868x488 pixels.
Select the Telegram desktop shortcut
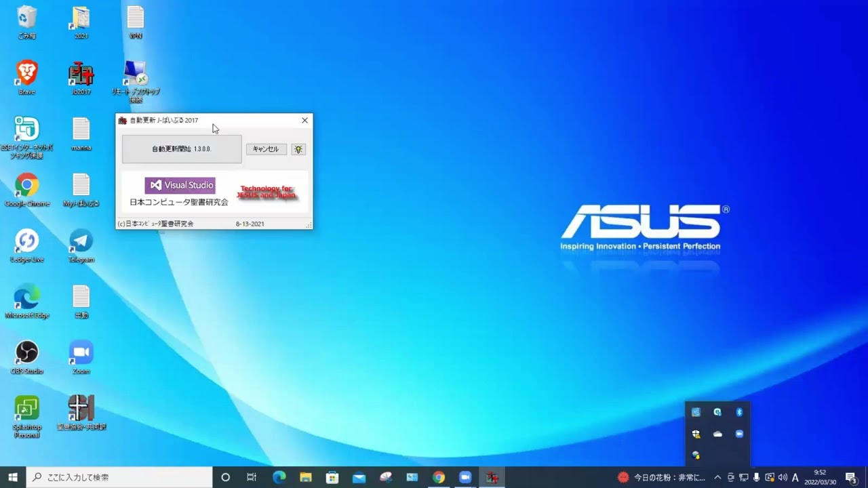81,246
